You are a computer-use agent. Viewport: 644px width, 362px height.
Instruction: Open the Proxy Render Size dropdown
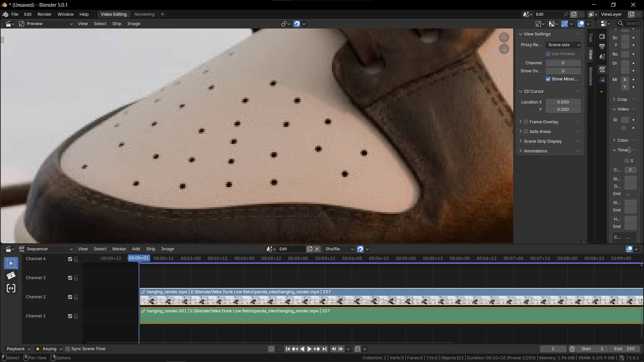(563, 45)
